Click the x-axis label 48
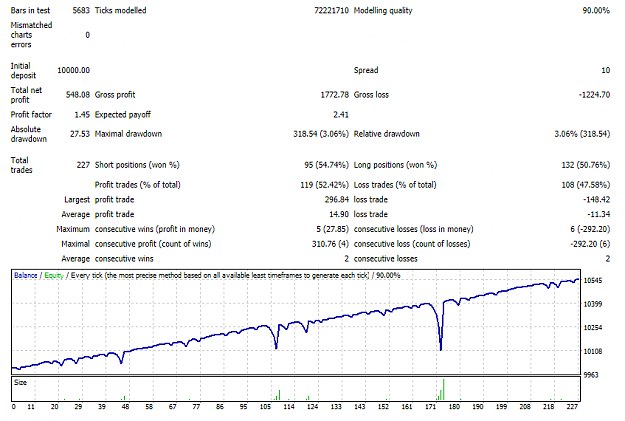 pyautogui.click(x=126, y=407)
